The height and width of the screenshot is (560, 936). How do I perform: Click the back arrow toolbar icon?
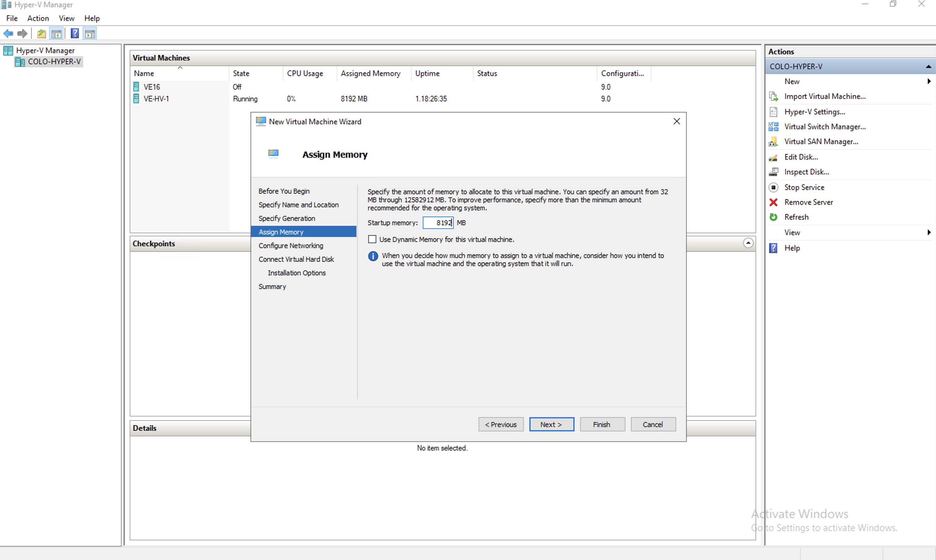[x=8, y=33]
